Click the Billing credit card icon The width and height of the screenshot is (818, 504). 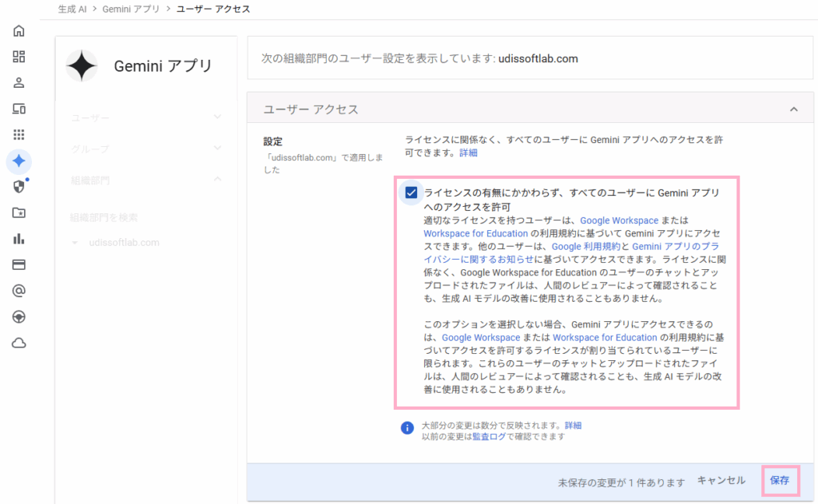pos(19,264)
